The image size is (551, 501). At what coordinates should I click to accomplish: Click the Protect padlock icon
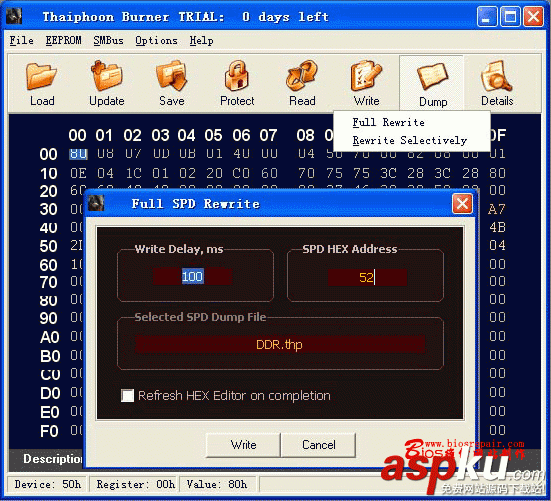[237, 75]
